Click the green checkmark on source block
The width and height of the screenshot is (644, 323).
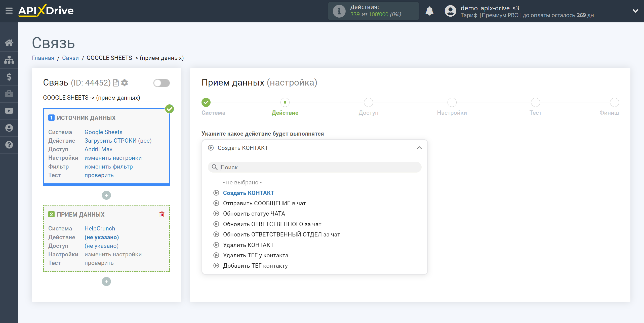170,109
